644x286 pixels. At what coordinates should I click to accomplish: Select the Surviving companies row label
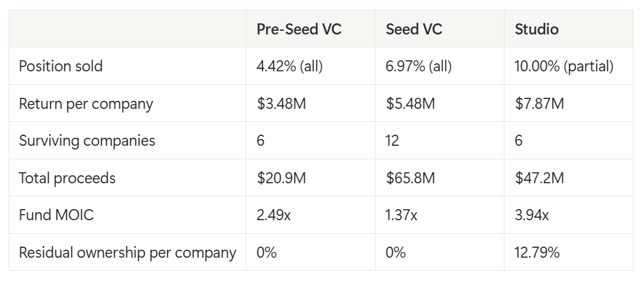87,140
